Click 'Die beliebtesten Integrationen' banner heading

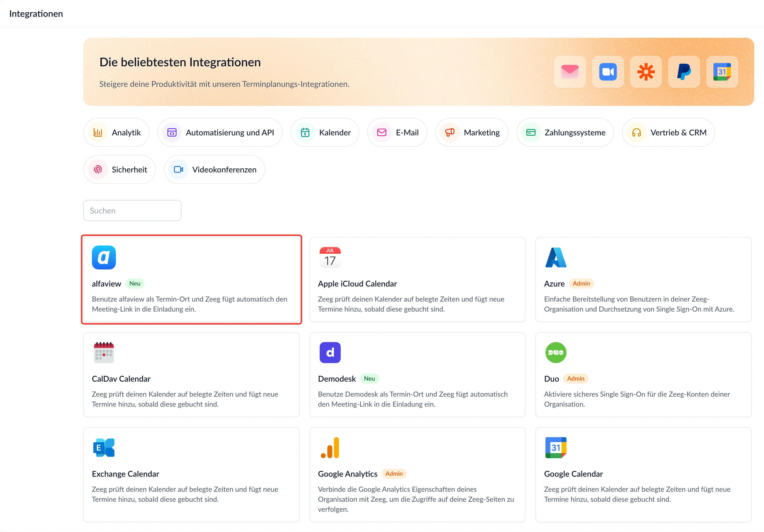(x=180, y=62)
